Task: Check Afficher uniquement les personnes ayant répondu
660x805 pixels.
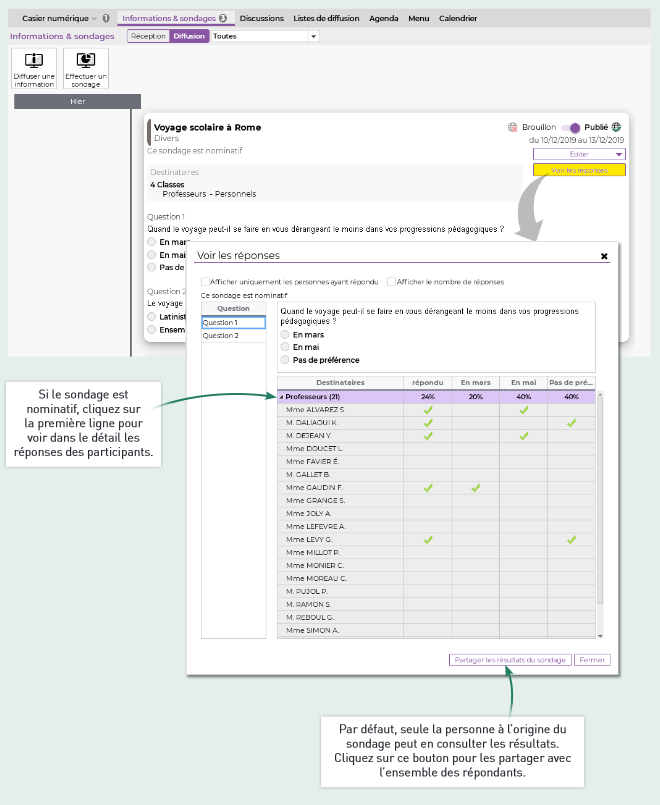Action: click(x=205, y=281)
